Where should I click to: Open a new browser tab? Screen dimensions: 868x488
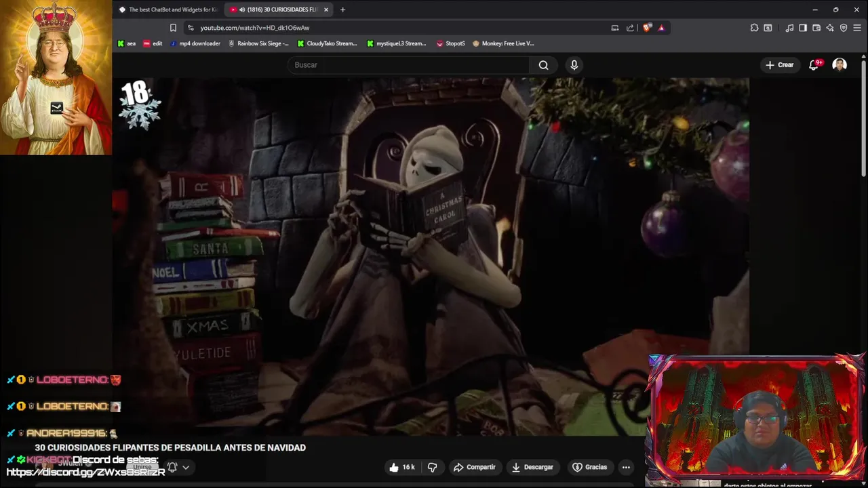(342, 9)
